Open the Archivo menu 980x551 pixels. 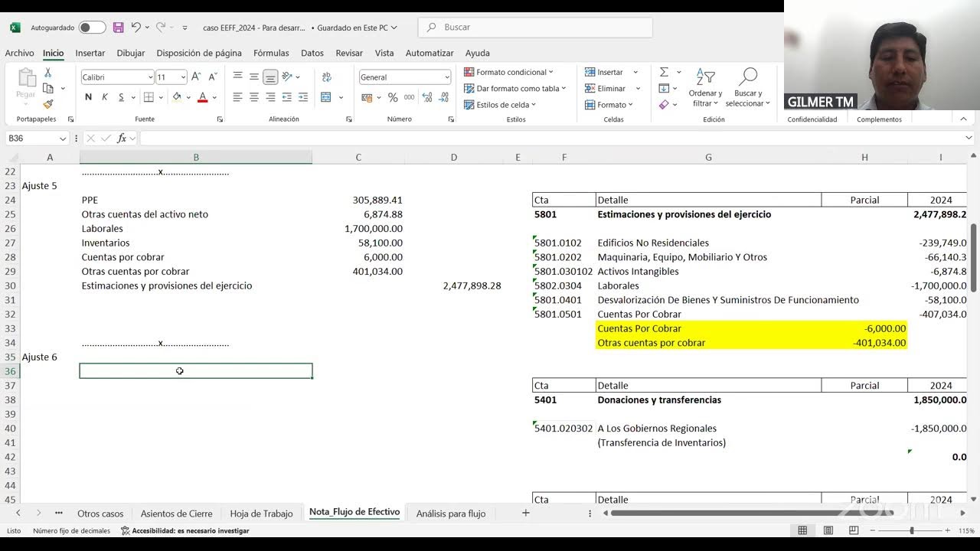(x=19, y=53)
